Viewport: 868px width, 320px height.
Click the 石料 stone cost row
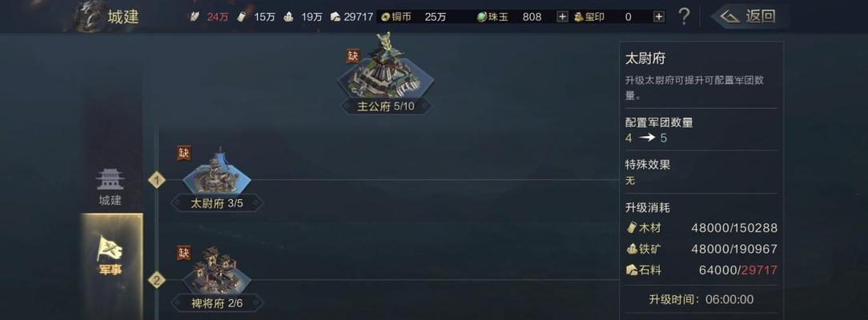[x=701, y=270]
